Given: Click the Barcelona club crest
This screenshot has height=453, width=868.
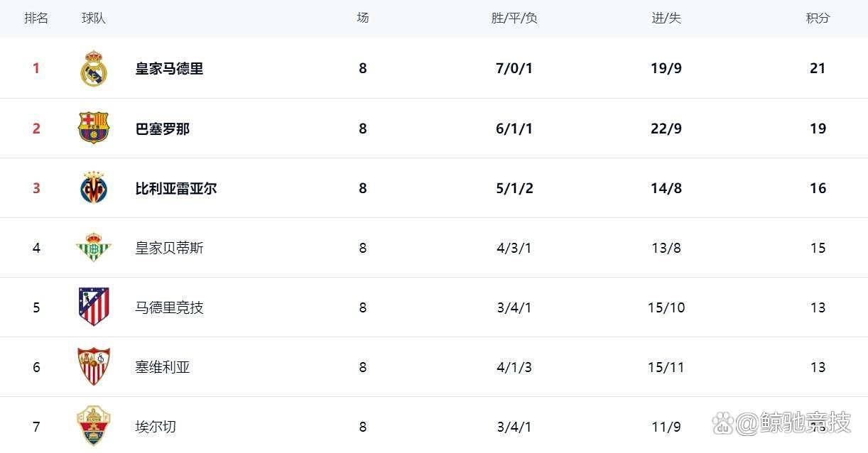Looking at the screenshot, I should click(x=94, y=129).
